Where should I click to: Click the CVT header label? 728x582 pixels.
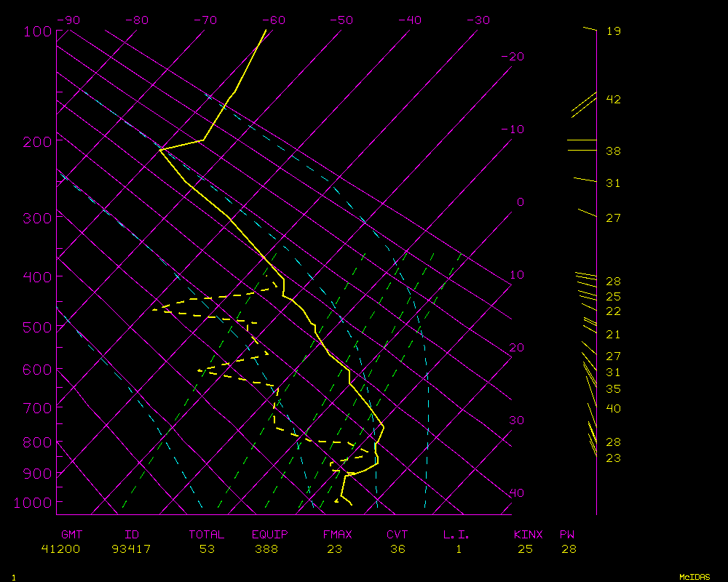click(397, 535)
